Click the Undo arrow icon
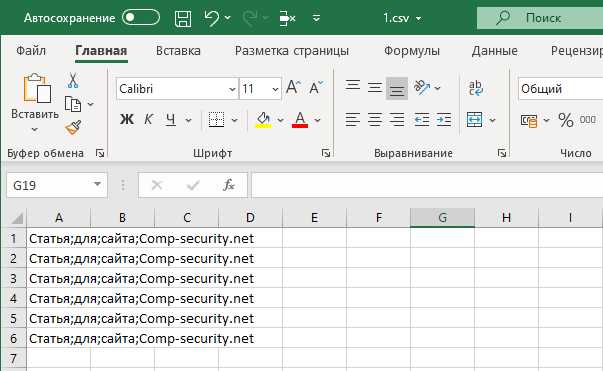603x371 pixels. click(212, 18)
